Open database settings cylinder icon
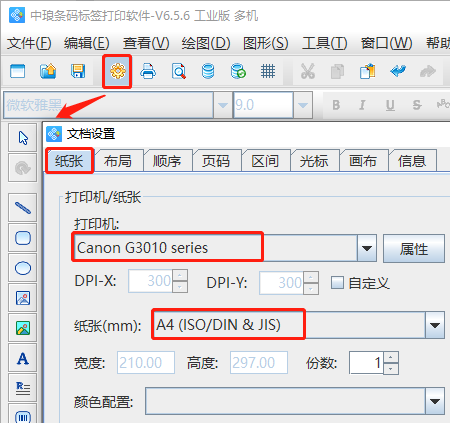 [x=208, y=71]
